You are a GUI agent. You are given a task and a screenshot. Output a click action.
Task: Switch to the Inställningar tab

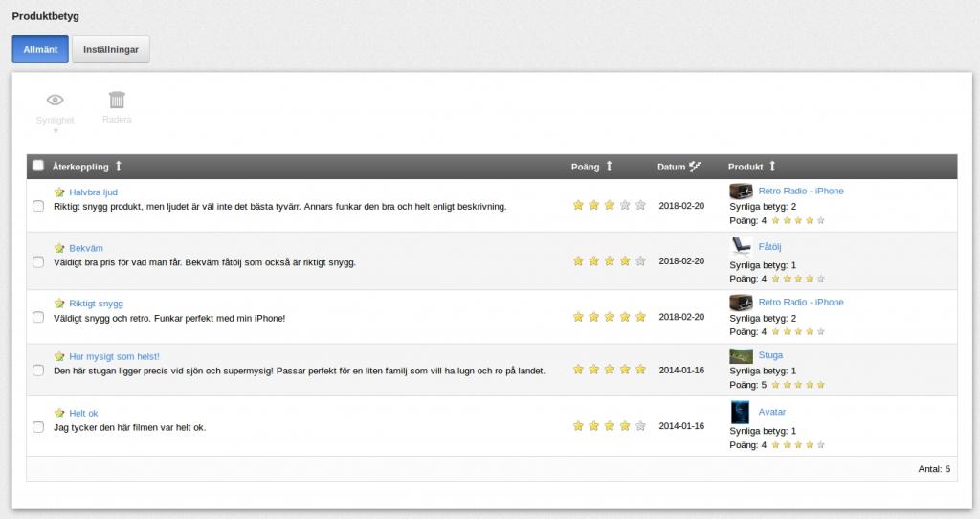pos(111,50)
